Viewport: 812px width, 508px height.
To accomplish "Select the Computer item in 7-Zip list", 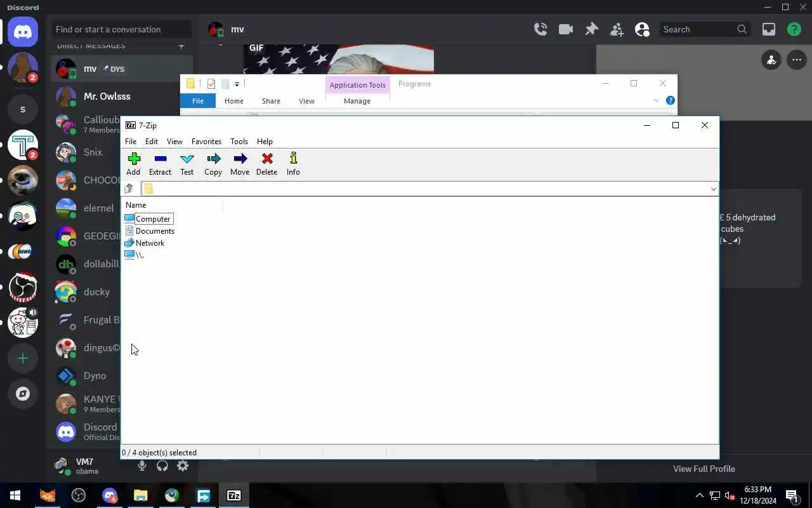I will point(148,219).
